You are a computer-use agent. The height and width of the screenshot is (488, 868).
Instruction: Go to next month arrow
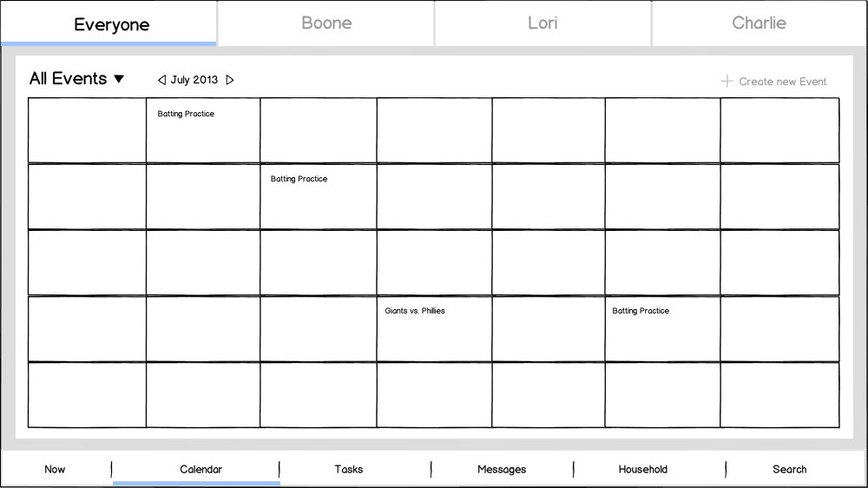point(230,80)
